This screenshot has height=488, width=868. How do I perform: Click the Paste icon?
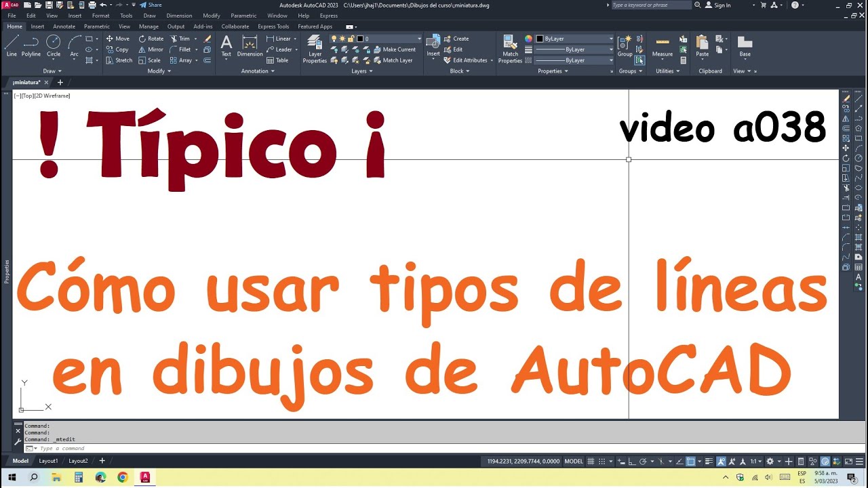click(703, 46)
